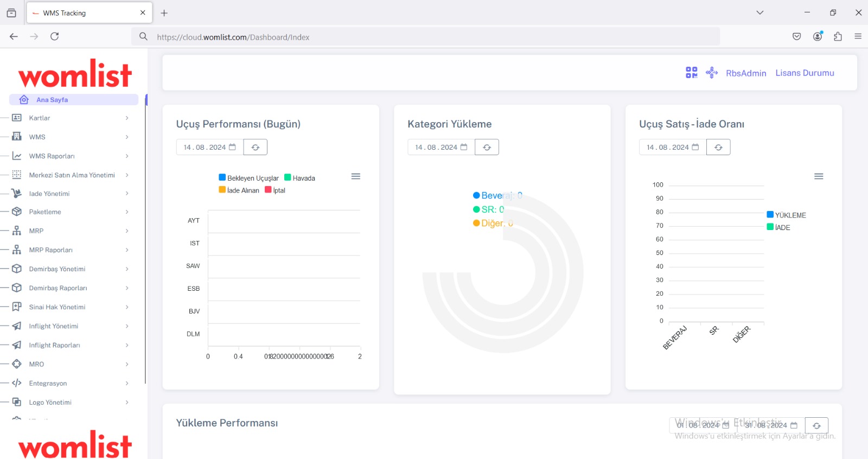Image resolution: width=868 pixels, height=459 pixels.
Task: Refresh the Uçuş Satış-İade Oranı chart
Action: click(718, 147)
